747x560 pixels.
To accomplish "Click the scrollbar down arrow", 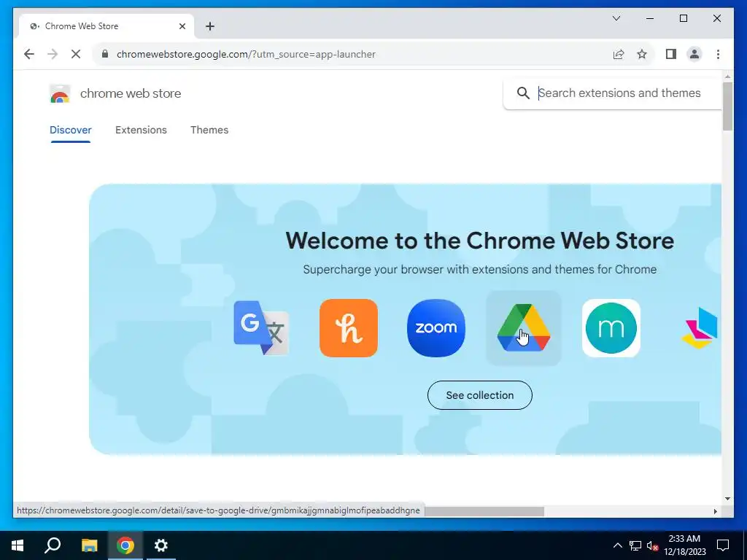I will point(727,499).
